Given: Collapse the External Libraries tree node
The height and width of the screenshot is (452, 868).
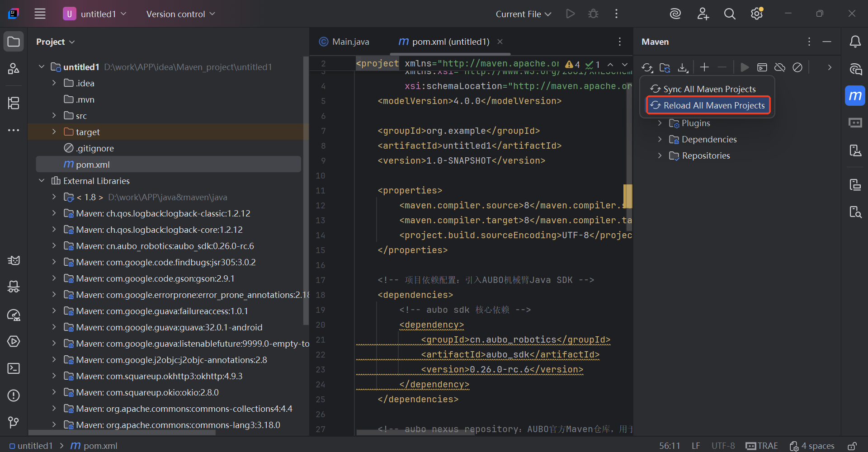Looking at the screenshot, I should tap(41, 180).
